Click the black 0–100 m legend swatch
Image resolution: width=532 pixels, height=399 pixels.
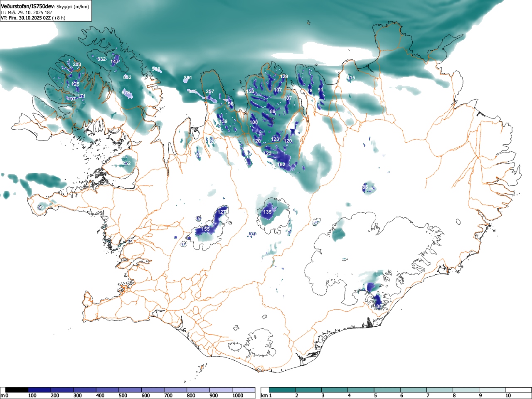(17, 390)
